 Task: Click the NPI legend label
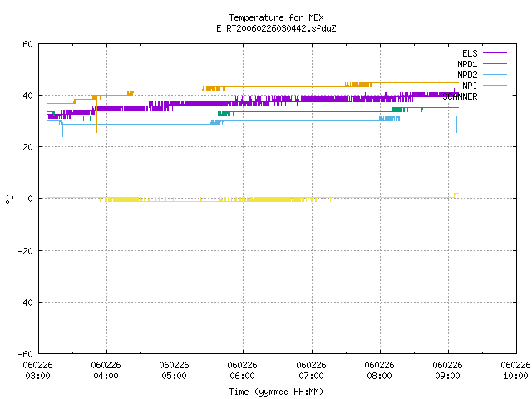pyautogui.click(x=470, y=86)
